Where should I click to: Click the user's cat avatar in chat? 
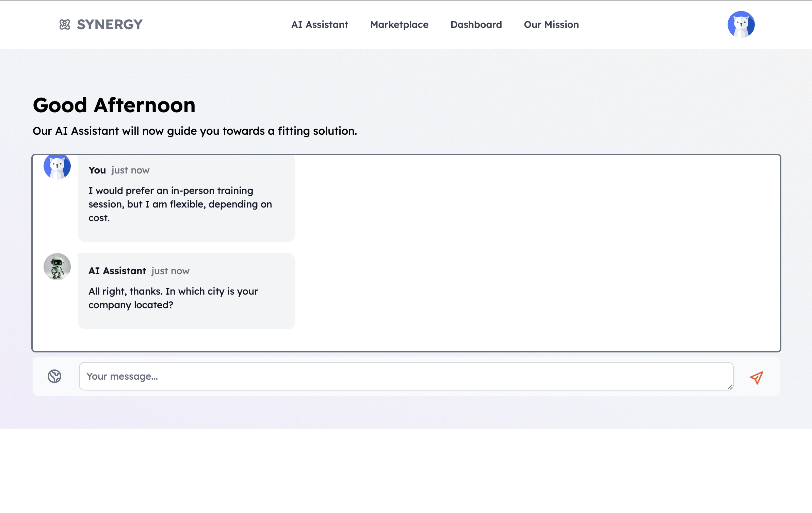pyautogui.click(x=57, y=167)
